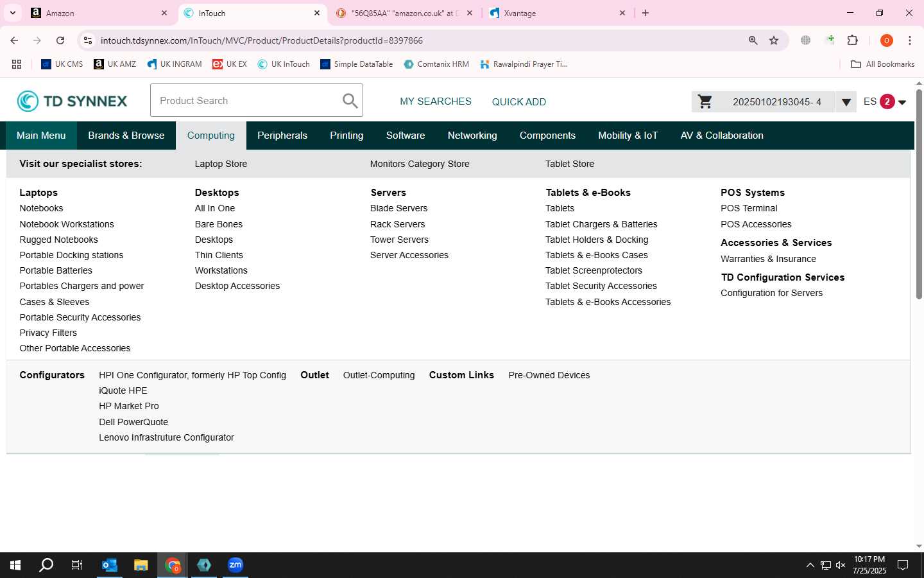
Task: Open Zoom from the taskbar
Action: (x=235, y=565)
